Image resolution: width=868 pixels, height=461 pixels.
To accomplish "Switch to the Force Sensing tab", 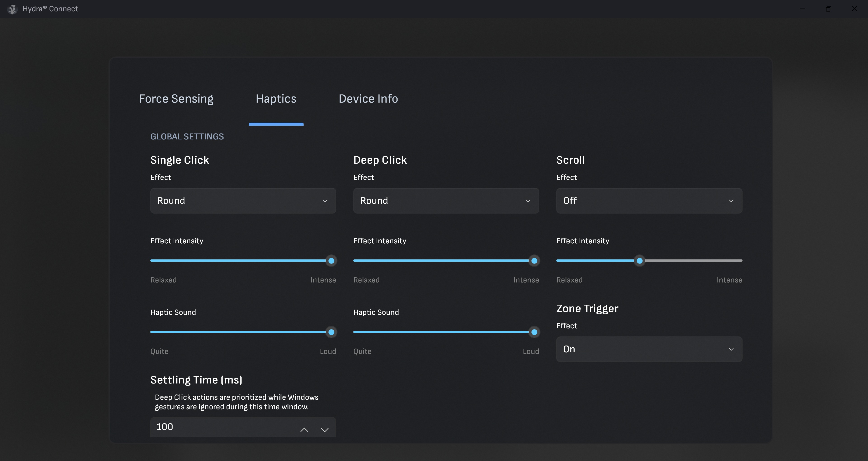I will (x=176, y=99).
